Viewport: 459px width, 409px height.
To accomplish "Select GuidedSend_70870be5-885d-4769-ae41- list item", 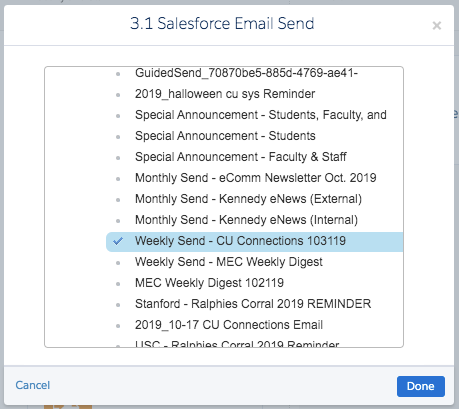I will [x=246, y=73].
